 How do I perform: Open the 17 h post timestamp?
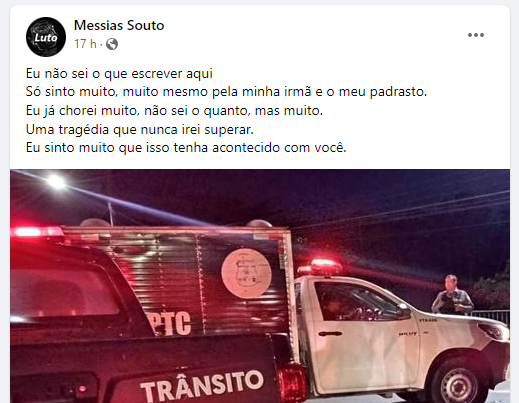click(85, 44)
